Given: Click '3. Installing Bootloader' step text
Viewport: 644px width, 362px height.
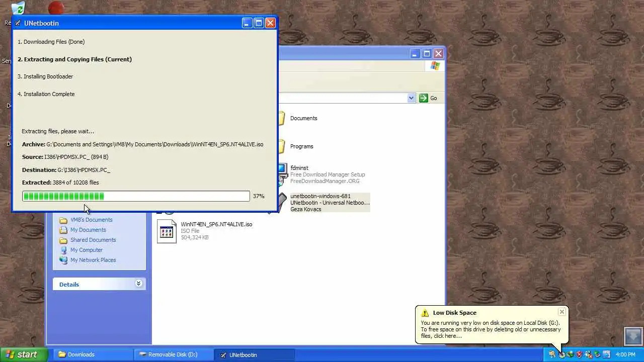Looking at the screenshot, I should coord(45,76).
